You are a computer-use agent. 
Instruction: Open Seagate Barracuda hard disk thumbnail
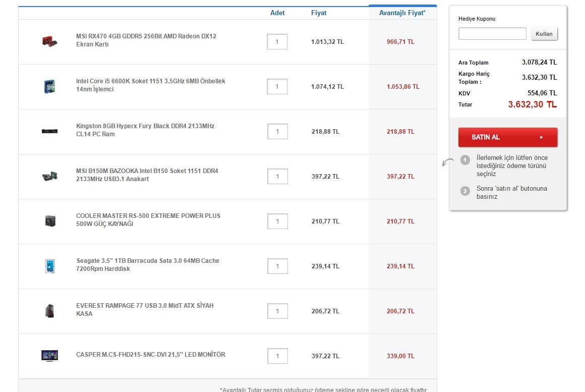point(49,266)
